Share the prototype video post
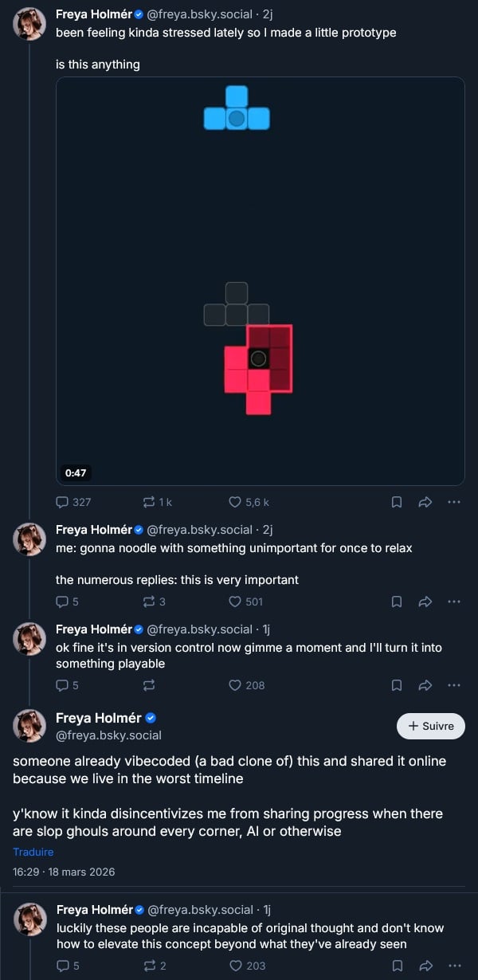This screenshot has height=980, width=478. point(425,502)
